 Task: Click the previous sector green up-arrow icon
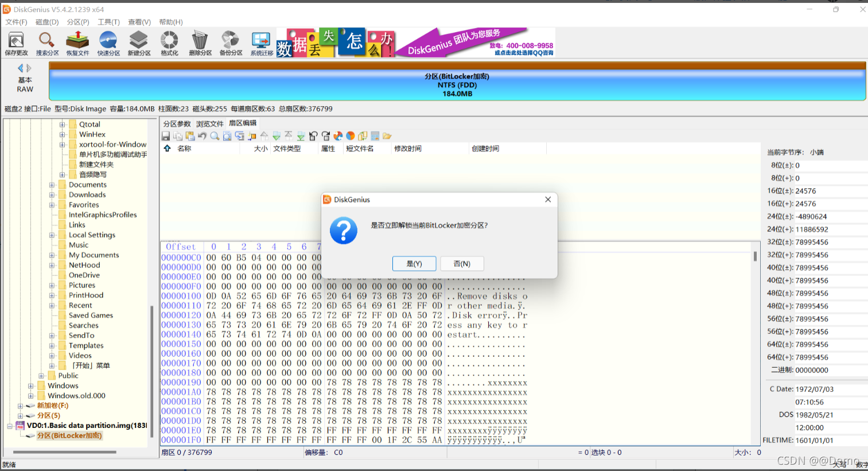pyautogui.click(x=264, y=136)
